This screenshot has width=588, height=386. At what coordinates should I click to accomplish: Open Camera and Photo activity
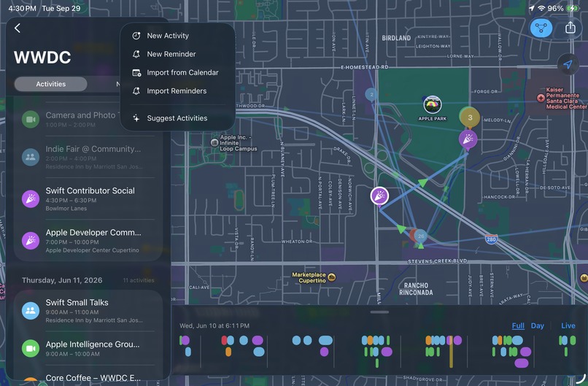(88, 119)
